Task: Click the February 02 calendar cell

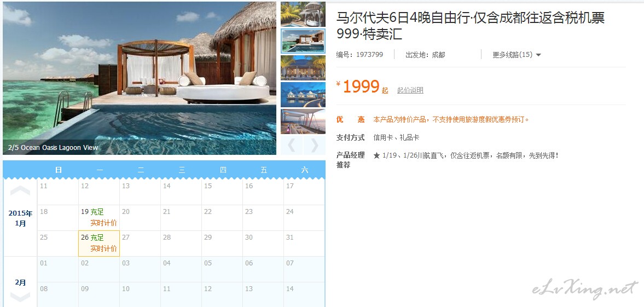Action: [99, 269]
